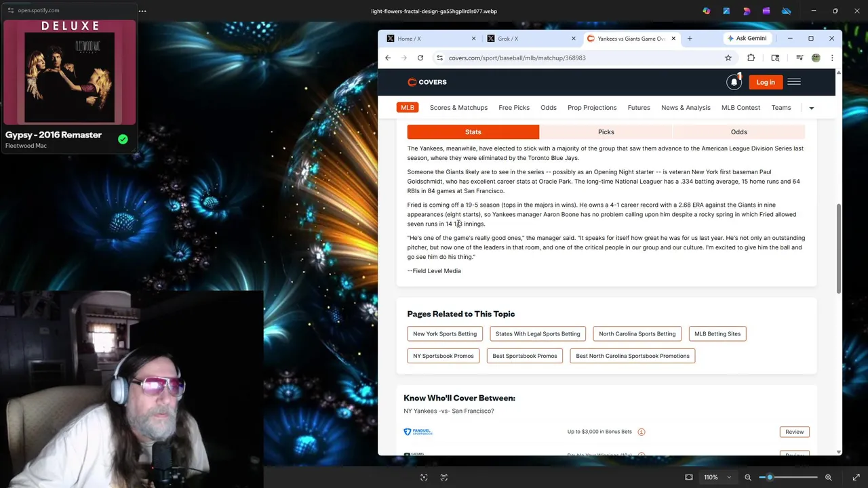Screen dimensions: 868x488
Task: Click the green saved checkmark for Gypsy
Action: click(123, 139)
